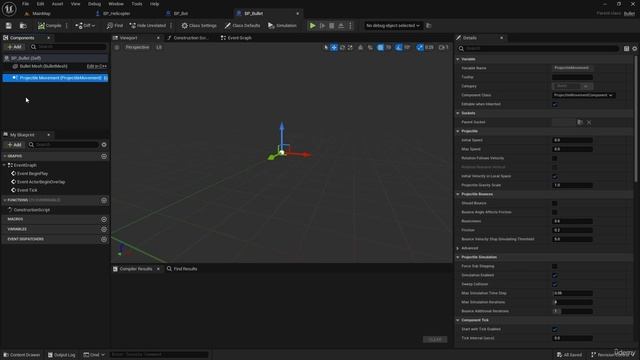The image size is (640, 360).
Task: Click the Eject icon in play controls
Action: click(341, 26)
